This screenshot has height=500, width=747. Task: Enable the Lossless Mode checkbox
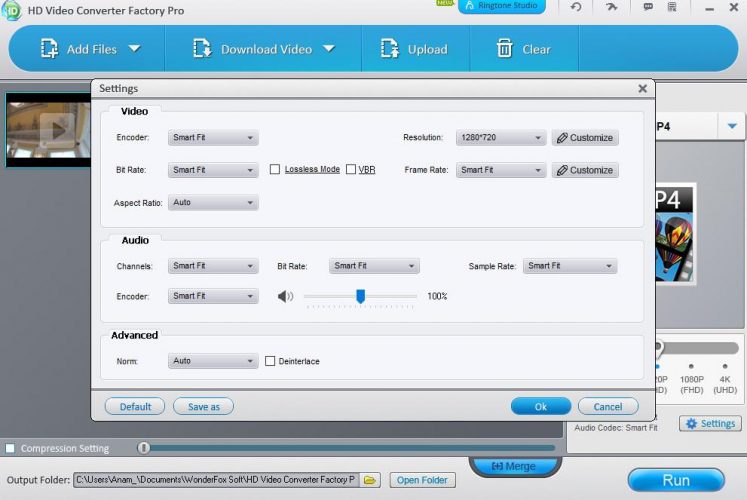(275, 170)
